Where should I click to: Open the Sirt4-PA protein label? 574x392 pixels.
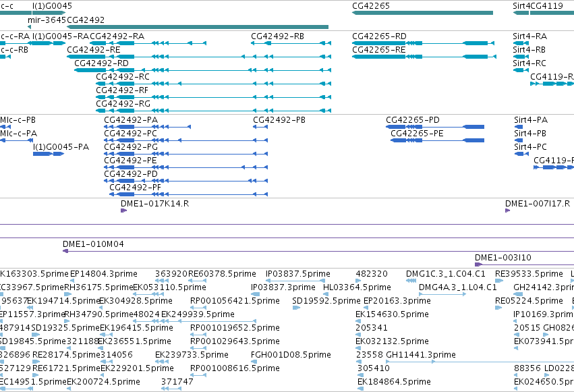[x=531, y=120]
